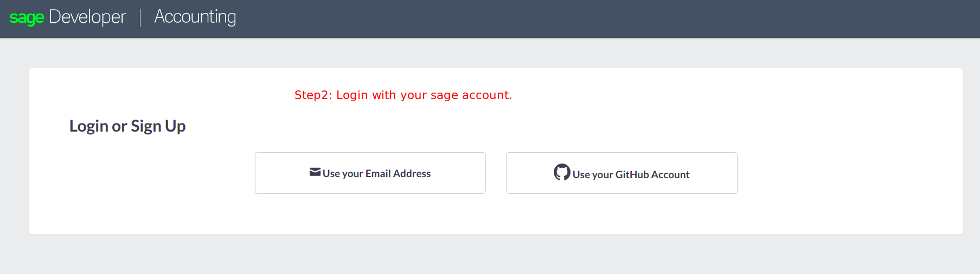Click the gap between the two login buttons
Screen dimensions: 980x274
(x=496, y=173)
